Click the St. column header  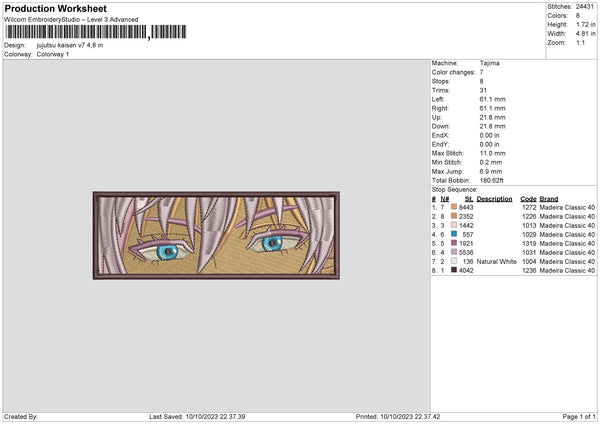coord(469,199)
